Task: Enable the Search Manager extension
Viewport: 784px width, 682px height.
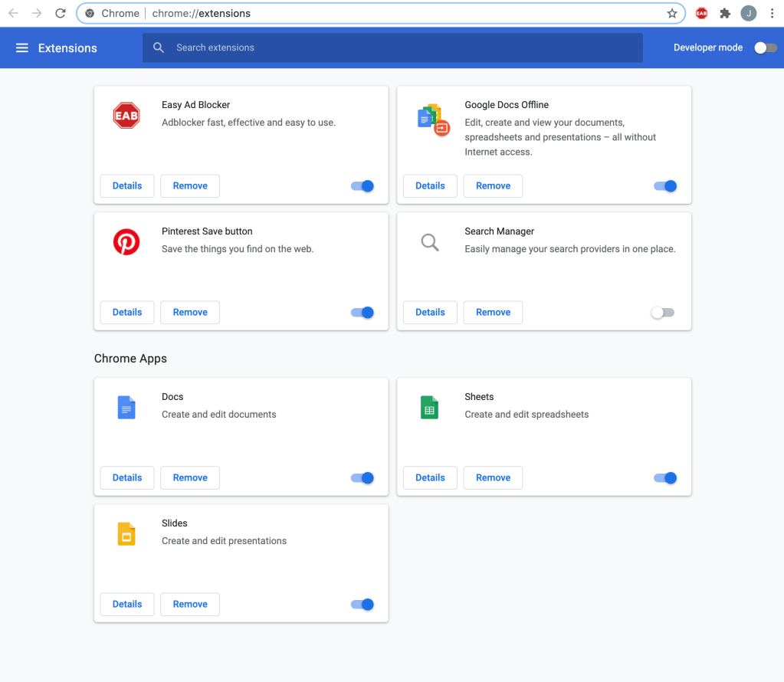Action: click(662, 313)
